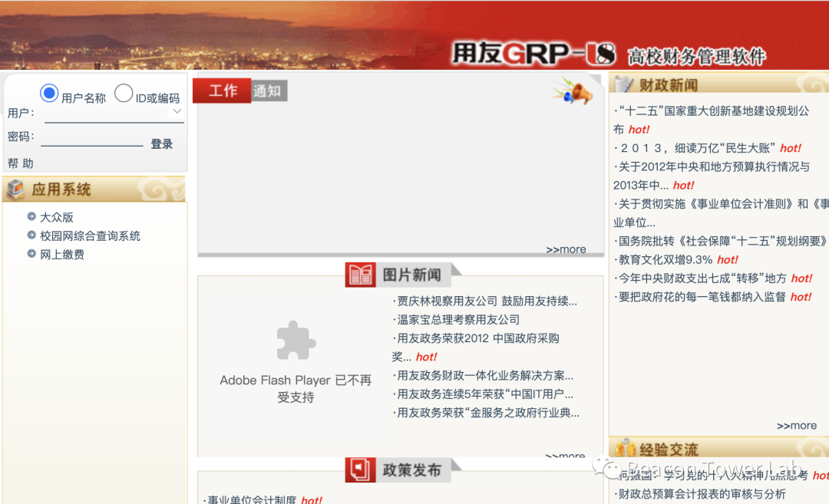Switch to the 通知 tab

point(269,91)
